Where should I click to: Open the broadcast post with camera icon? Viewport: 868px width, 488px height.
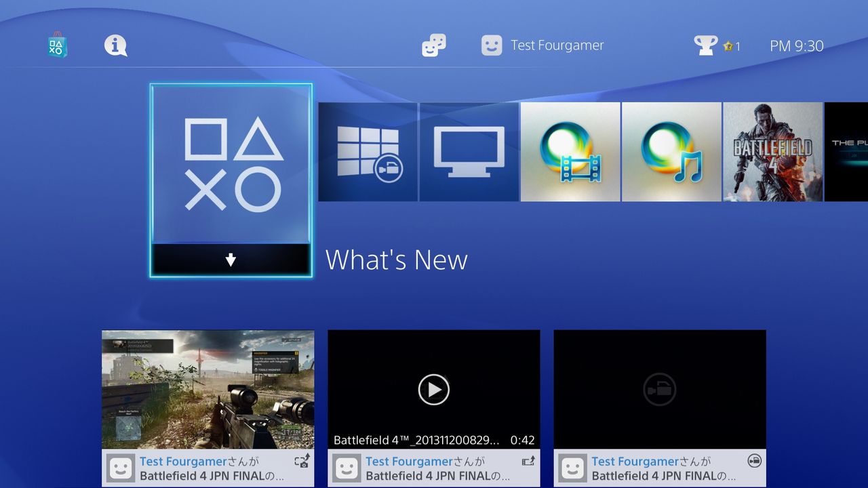pyautogui.click(x=660, y=390)
